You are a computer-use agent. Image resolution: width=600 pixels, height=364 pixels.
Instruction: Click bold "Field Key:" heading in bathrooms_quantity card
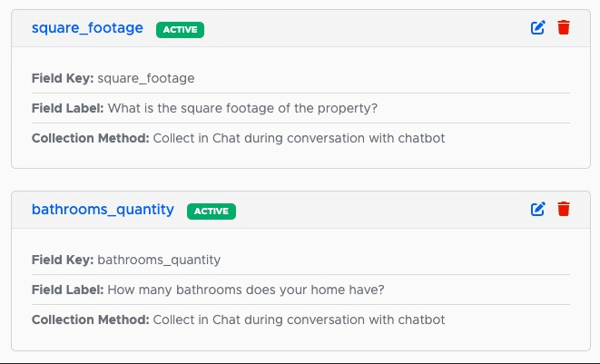coord(63,260)
